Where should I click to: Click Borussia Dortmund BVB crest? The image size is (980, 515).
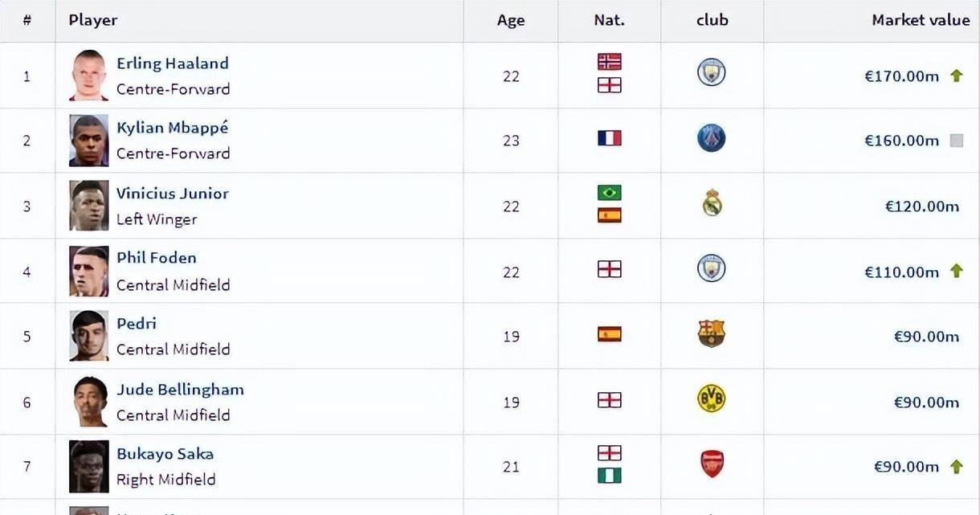(712, 399)
